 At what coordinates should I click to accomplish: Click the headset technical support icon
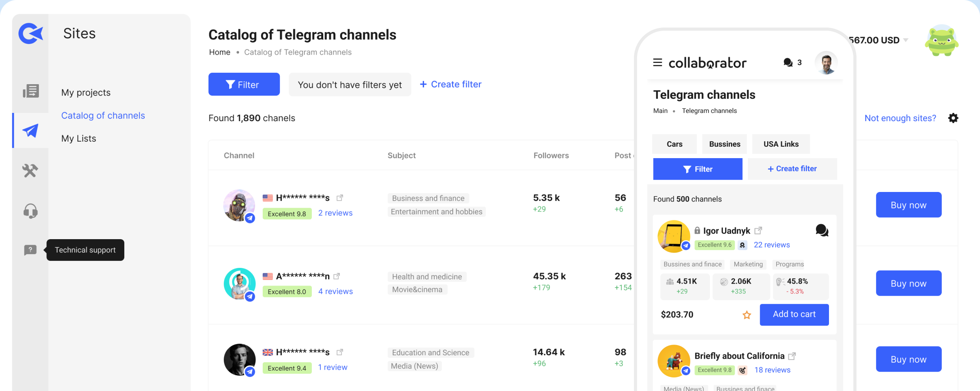click(30, 211)
